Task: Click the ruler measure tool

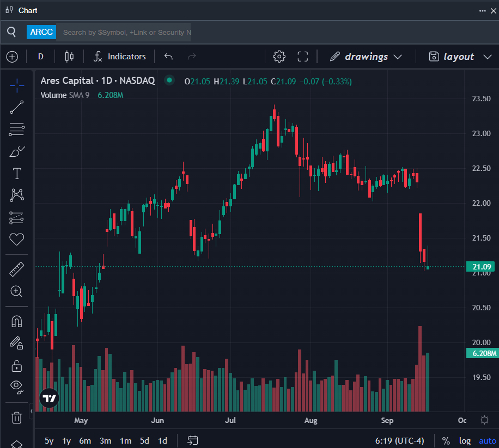Action: pos(17,269)
